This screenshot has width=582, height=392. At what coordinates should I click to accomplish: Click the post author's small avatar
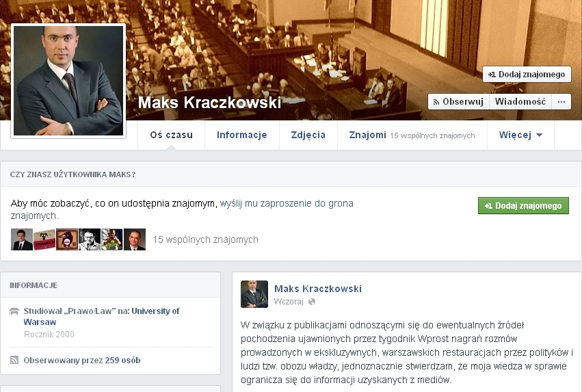[x=254, y=294]
